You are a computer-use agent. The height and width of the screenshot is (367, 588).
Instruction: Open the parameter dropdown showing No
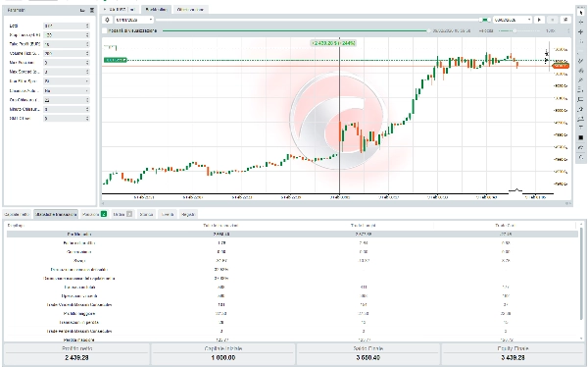[x=67, y=90]
